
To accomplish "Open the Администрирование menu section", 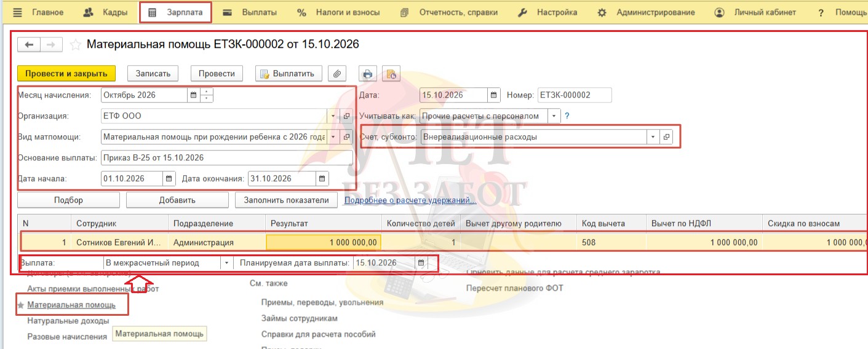I will [647, 12].
